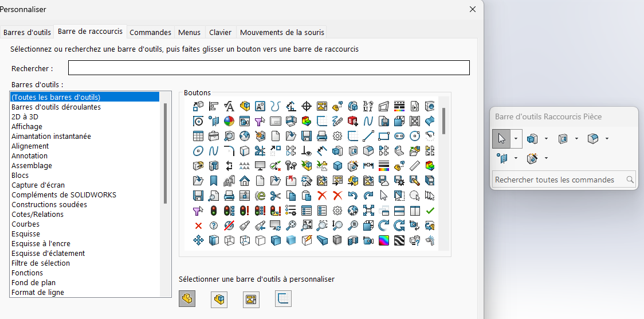Image resolution: width=644 pixels, height=319 pixels.
Task: Select the green checkmark icon in Boutons
Action: tap(430, 211)
